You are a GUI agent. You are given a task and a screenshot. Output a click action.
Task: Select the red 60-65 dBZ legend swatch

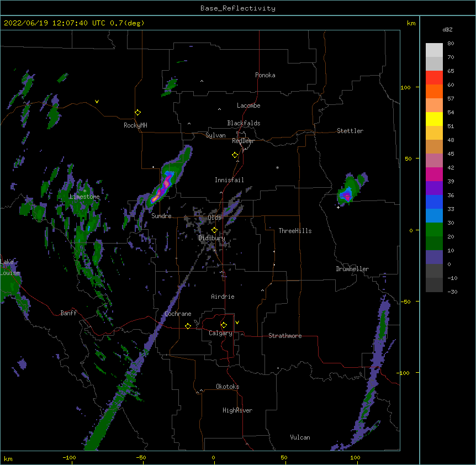click(434, 77)
